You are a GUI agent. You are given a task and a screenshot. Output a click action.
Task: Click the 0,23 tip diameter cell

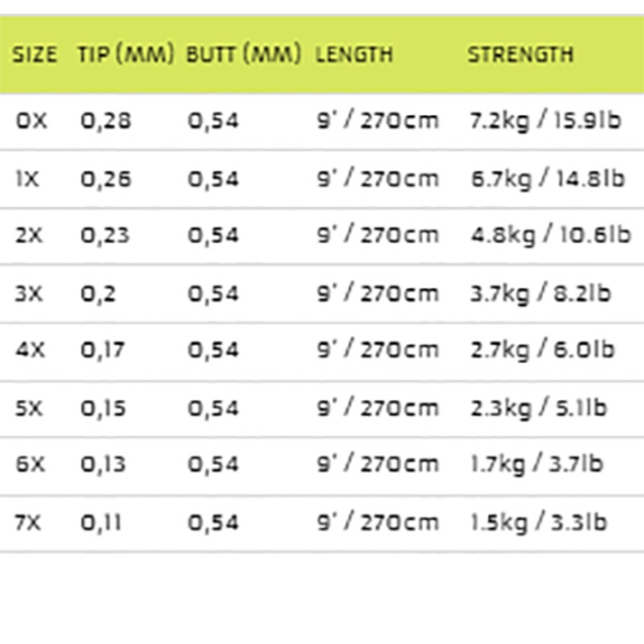[x=105, y=236]
